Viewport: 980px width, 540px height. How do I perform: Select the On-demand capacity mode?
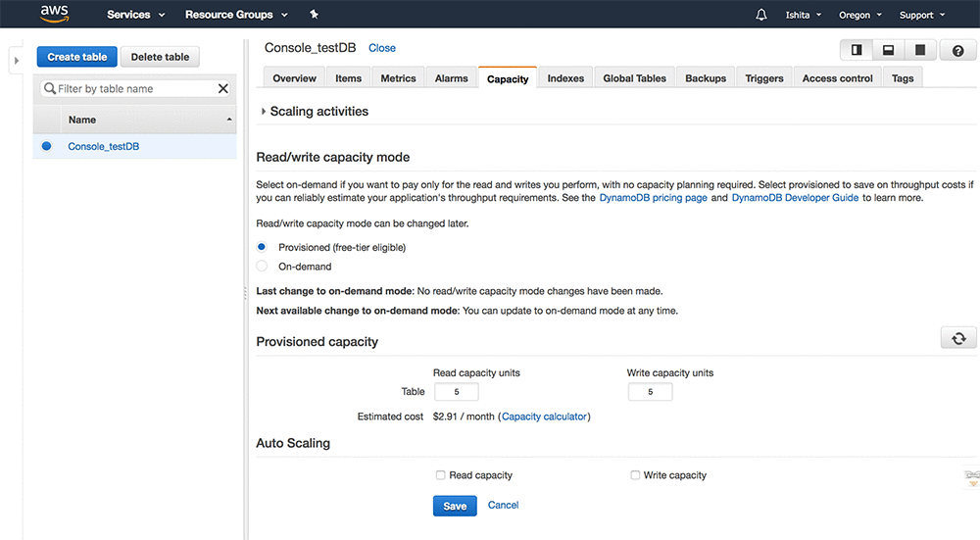point(262,267)
